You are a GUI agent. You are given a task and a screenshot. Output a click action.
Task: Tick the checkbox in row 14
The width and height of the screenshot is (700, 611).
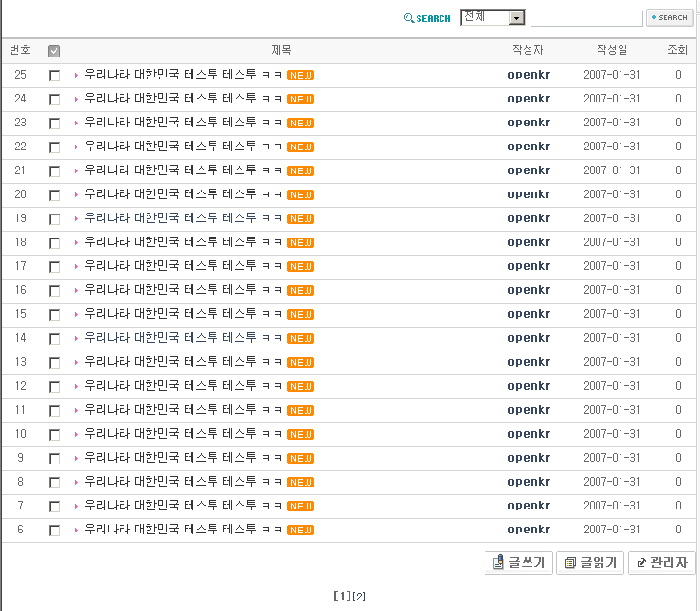[x=55, y=339]
